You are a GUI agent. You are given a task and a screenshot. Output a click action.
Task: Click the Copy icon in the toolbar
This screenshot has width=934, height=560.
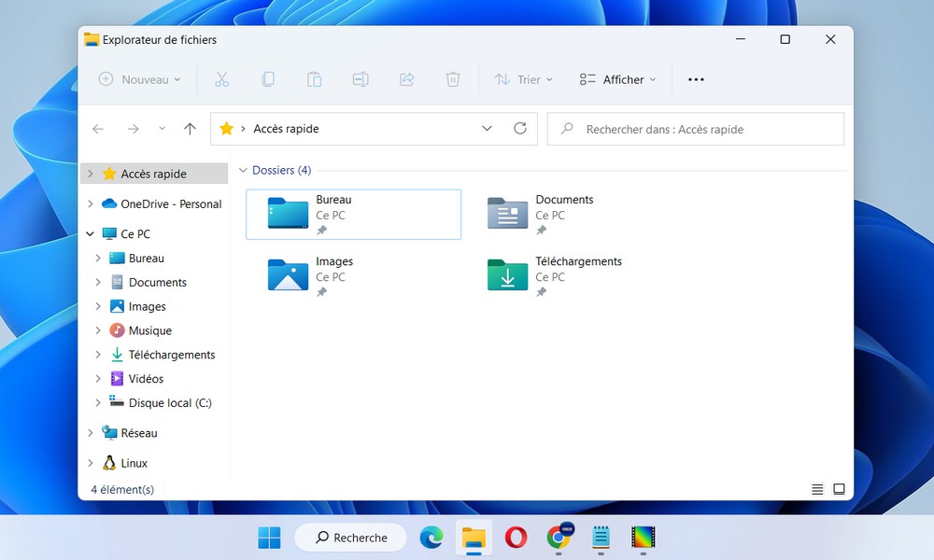268,79
